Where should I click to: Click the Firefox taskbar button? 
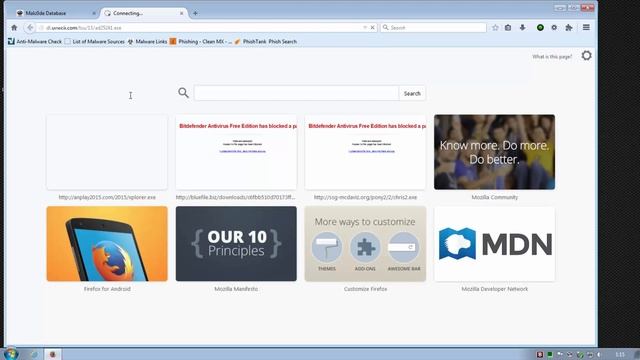pos(52,354)
